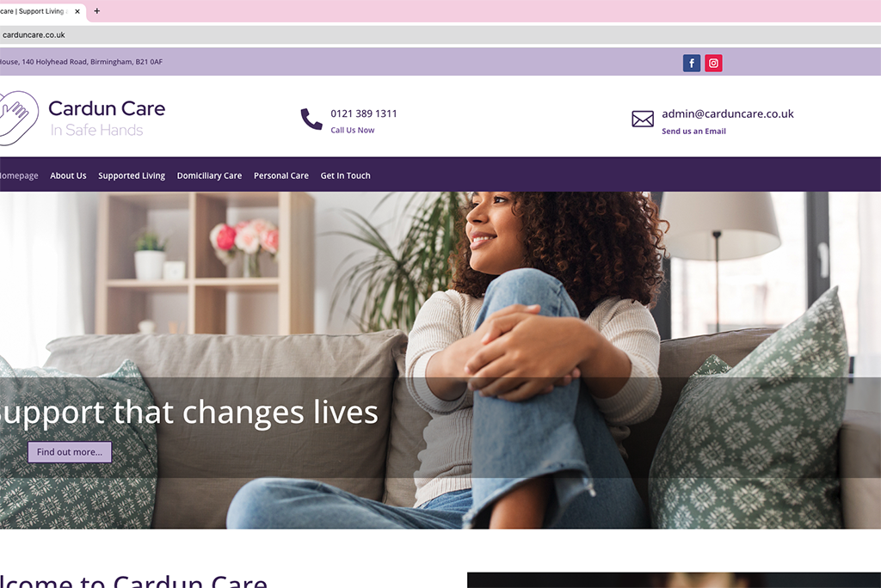Open Domiciliary Care menu item
This screenshot has width=881, height=588.
(210, 175)
